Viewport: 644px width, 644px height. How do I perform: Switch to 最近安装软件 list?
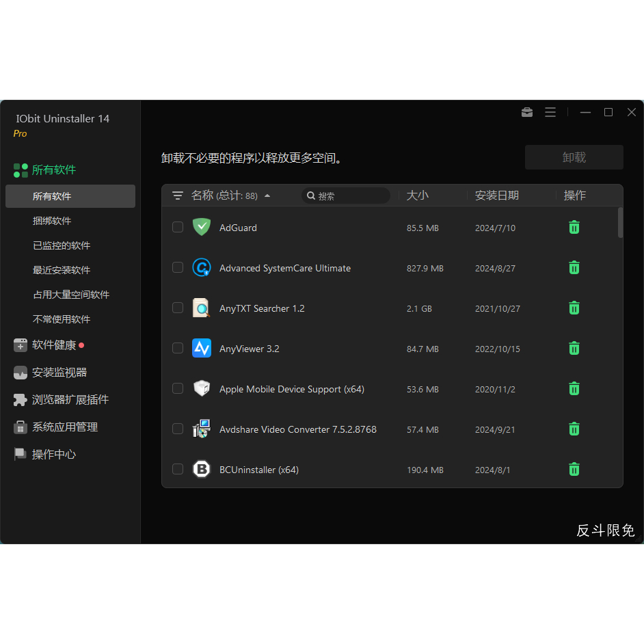(62, 270)
